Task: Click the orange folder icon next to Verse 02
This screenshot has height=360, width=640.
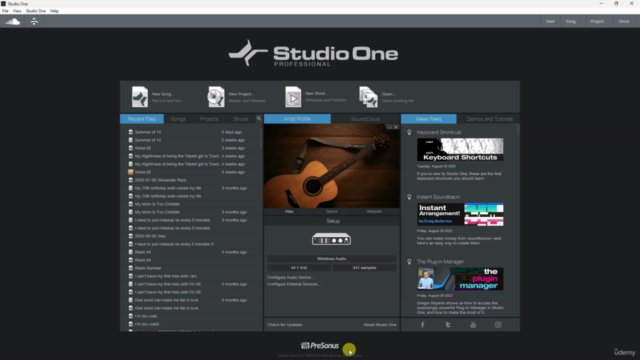Action: point(131,172)
